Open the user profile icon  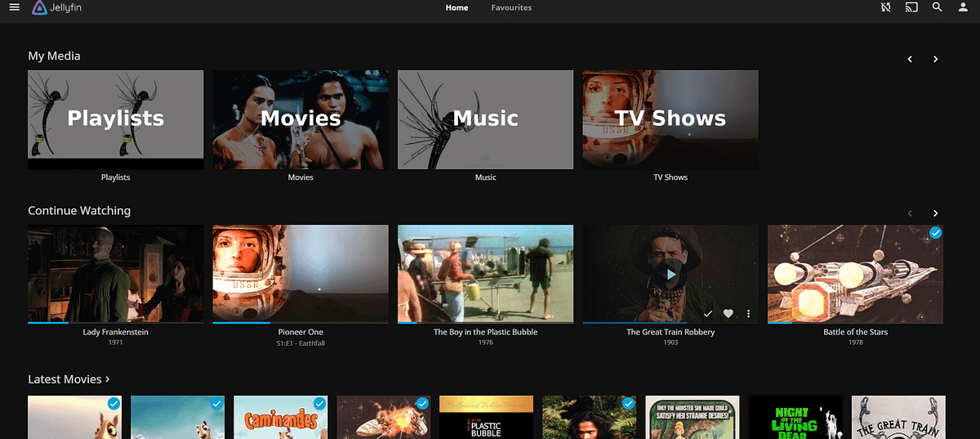click(x=963, y=8)
